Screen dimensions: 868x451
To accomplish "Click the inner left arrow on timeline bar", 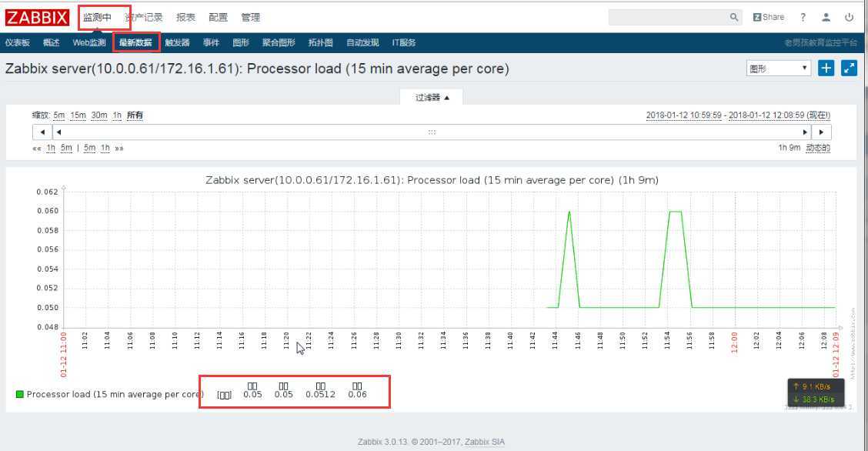I will pos(58,132).
